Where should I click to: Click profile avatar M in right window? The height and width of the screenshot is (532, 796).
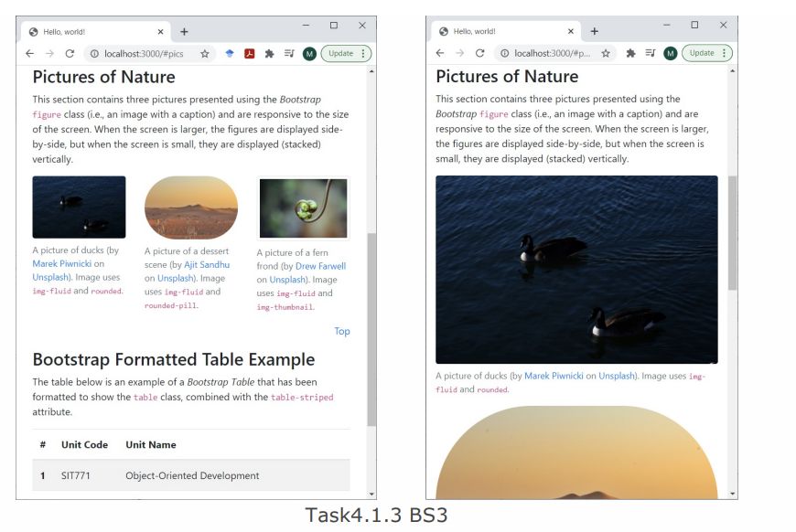tap(670, 53)
